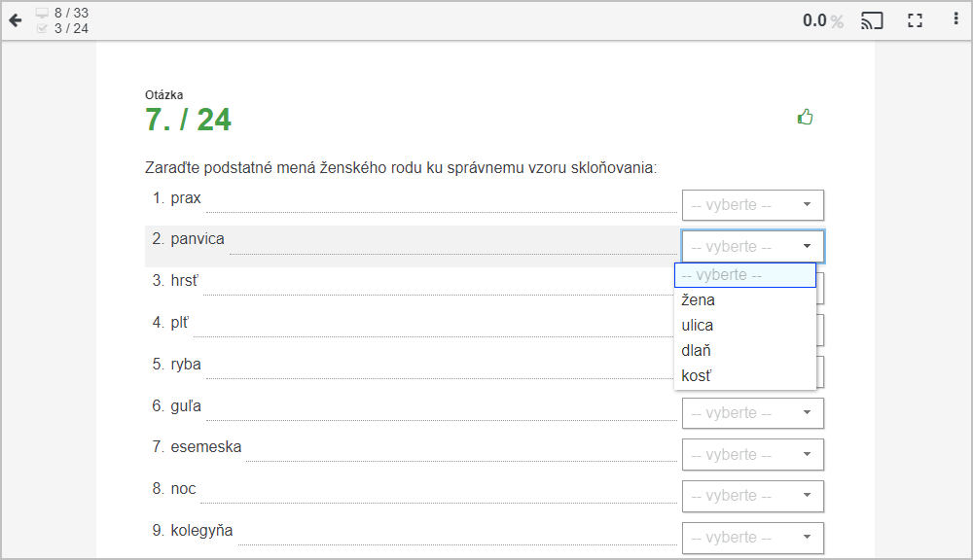The image size is (973, 560).
Task: Click the back arrow icon
Action: coord(16,20)
